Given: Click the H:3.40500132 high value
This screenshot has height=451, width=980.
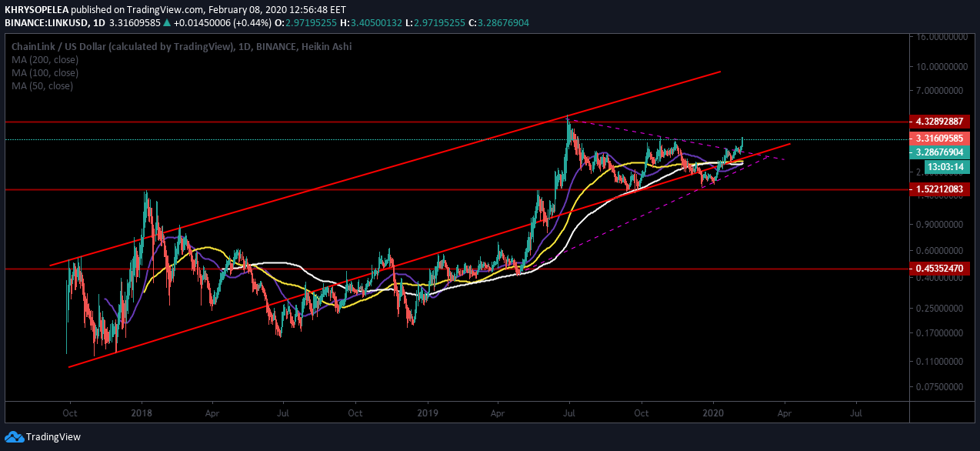Looking at the screenshot, I should click(373, 22).
